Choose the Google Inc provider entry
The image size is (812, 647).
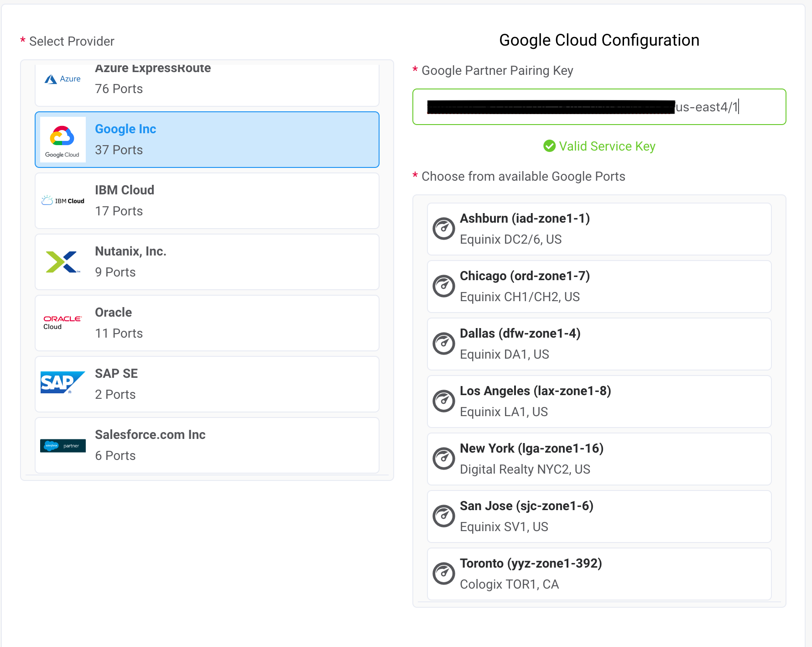pos(207,140)
